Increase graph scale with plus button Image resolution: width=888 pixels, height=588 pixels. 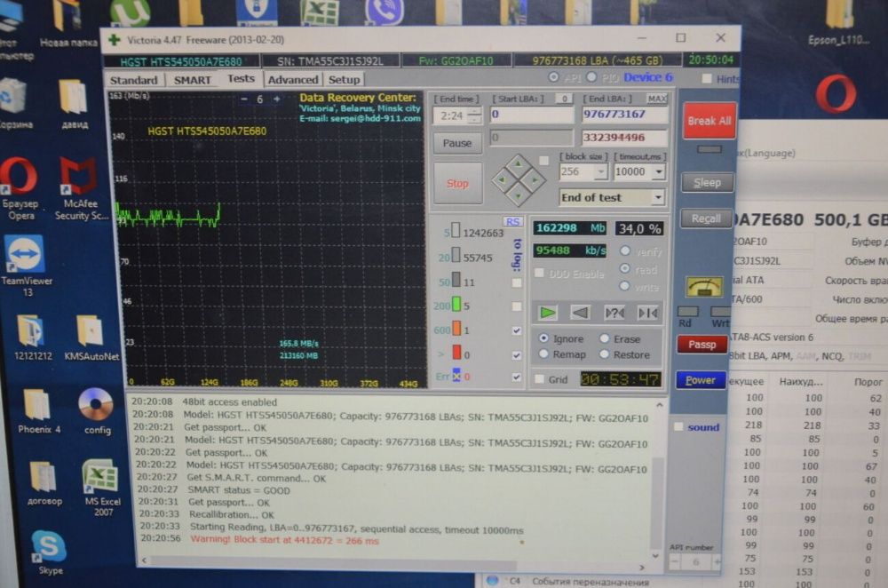tap(276, 99)
